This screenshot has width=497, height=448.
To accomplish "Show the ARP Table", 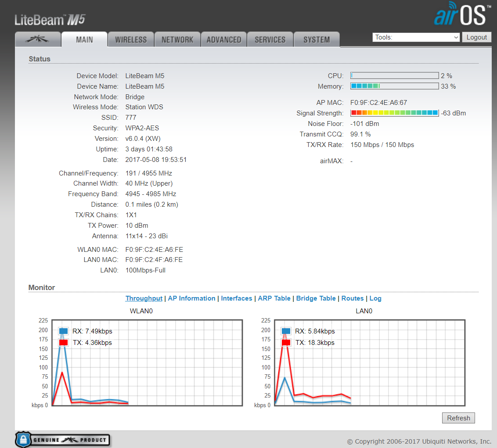I will (x=274, y=298).
